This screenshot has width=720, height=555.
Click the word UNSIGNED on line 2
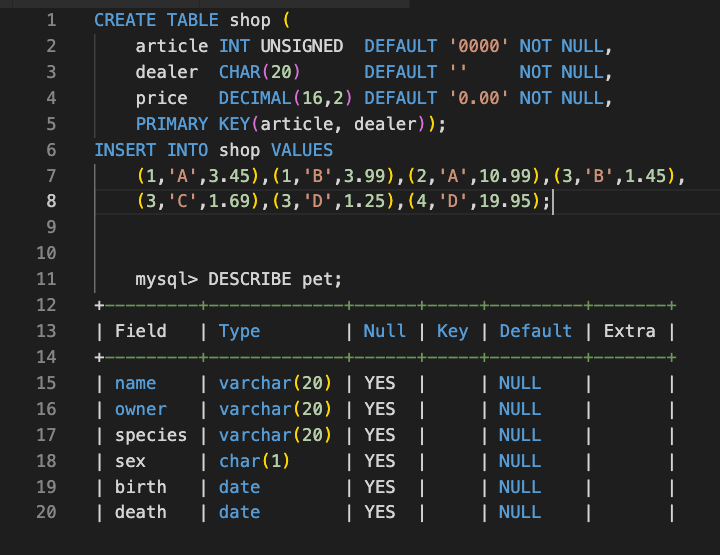(x=302, y=46)
